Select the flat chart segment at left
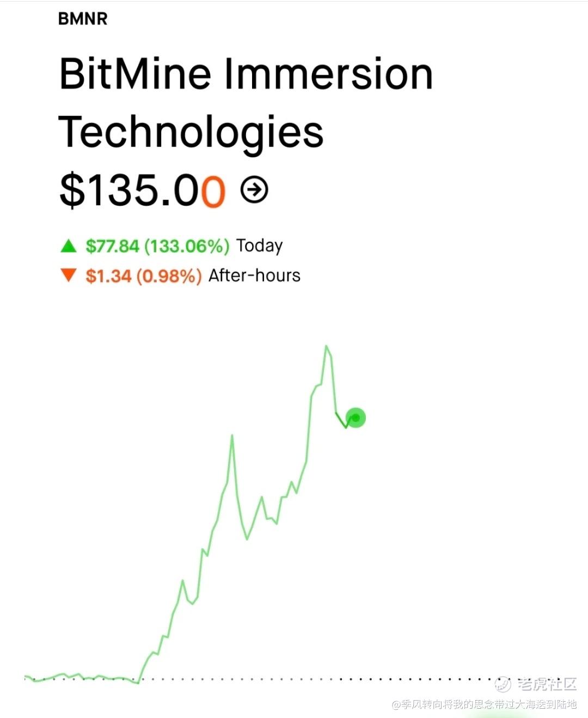This screenshot has width=588, height=718. click(82, 678)
